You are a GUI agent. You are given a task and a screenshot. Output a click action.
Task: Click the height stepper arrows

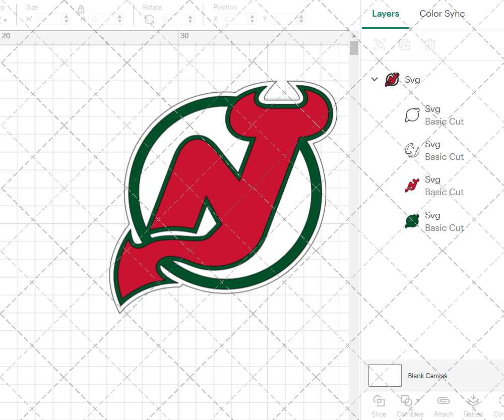pyautogui.click(x=119, y=19)
